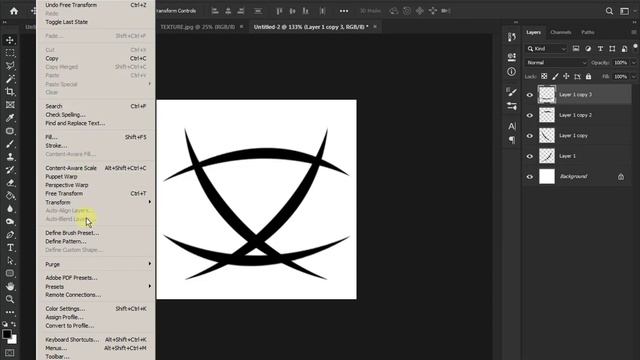The height and width of the screenshot is (360, 640).
Task: Open the Character panel icon
Action: pos(511,126)
